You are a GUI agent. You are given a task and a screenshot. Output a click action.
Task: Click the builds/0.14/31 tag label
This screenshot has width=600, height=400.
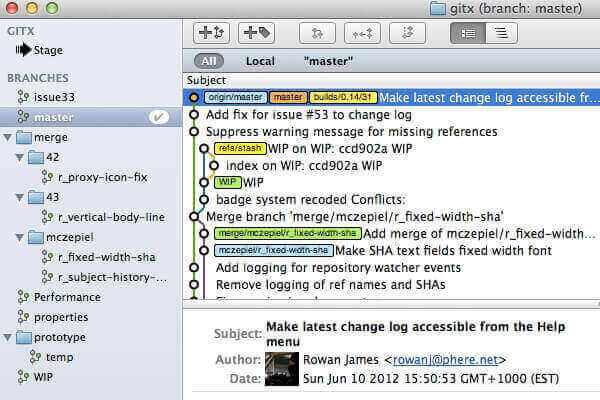[x=343, y=98]
